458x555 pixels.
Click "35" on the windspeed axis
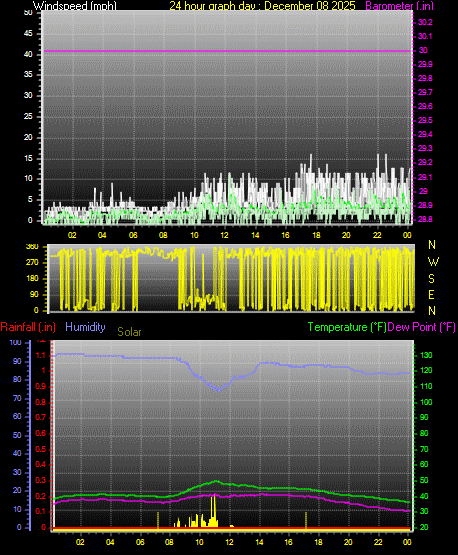(x=28, y=74)
